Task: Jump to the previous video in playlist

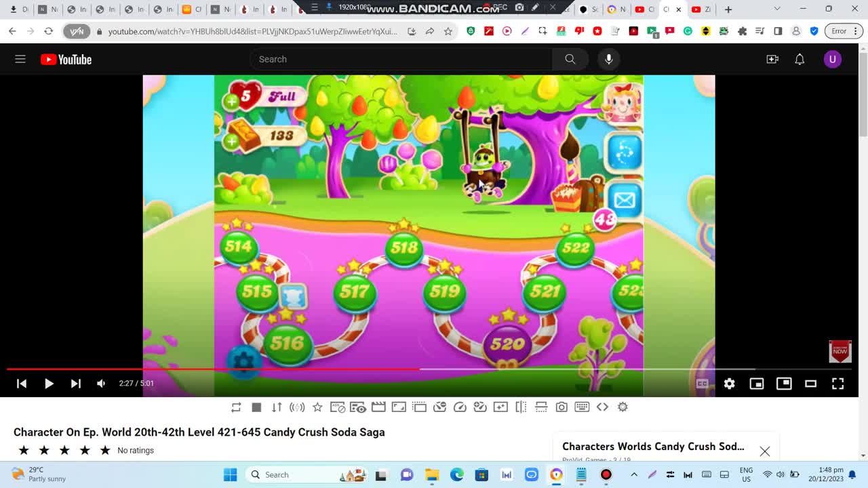Action: coord(22,384)
